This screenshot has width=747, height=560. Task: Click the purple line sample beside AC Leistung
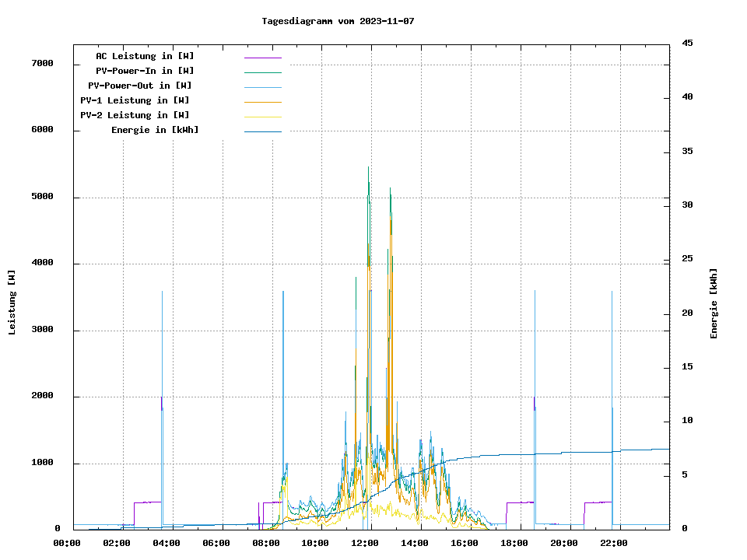[x=262, y=58]
